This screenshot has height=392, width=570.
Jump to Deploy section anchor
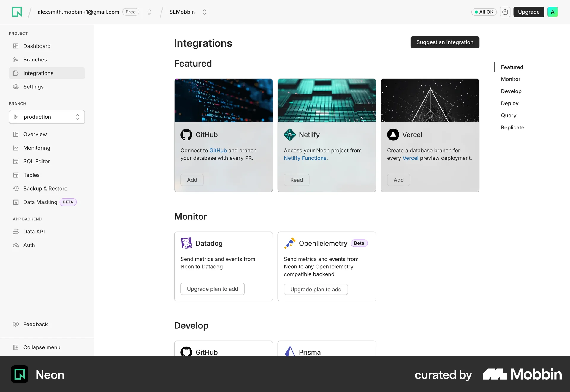pyautogui.click(x=509, y=103)
